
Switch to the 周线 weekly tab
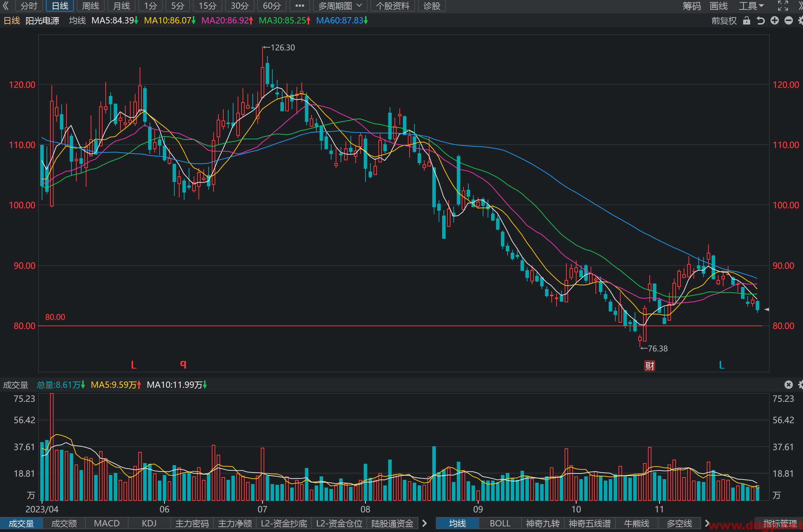(x=91, y=6)
